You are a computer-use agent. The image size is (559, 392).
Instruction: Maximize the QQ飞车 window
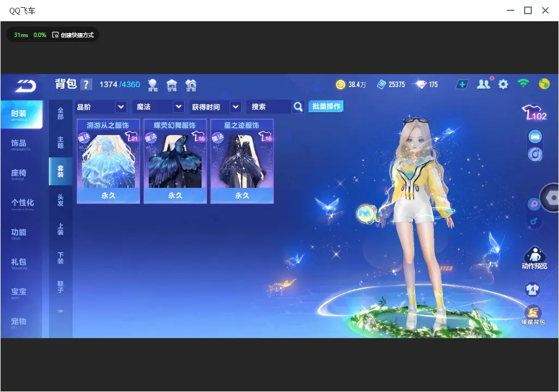(528, 11)
